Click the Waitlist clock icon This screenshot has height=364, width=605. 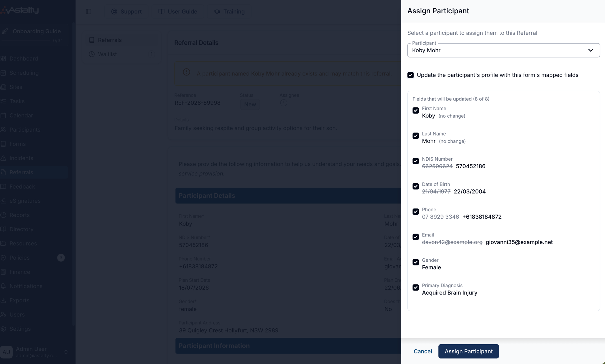[92, 54]
